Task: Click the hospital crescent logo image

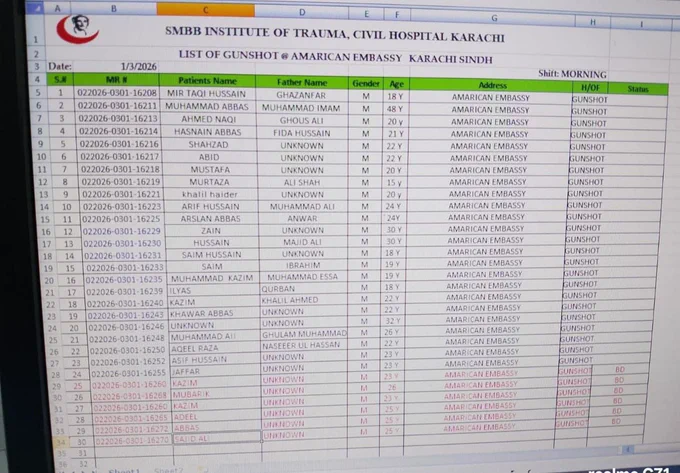Action: point(78,29)
